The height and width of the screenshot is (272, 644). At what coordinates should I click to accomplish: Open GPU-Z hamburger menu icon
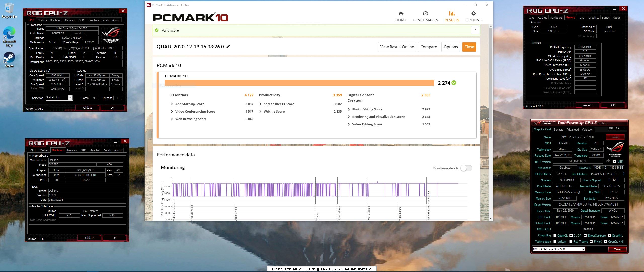click(x=624, y=128)
